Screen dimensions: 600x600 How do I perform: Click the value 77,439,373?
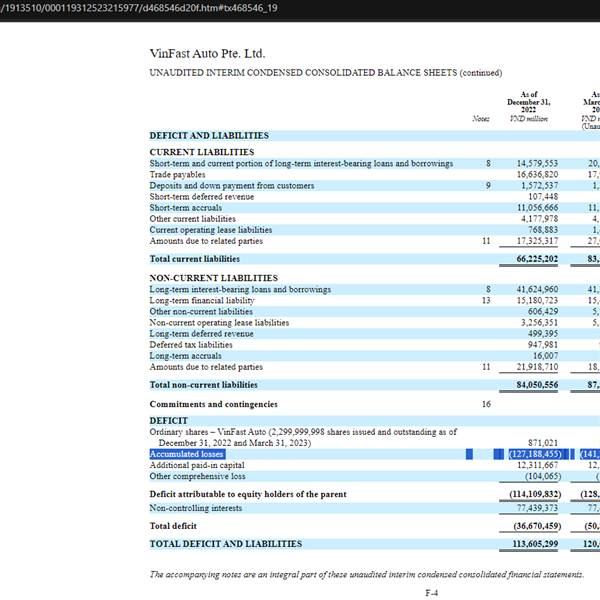click(x=537, y=508)
